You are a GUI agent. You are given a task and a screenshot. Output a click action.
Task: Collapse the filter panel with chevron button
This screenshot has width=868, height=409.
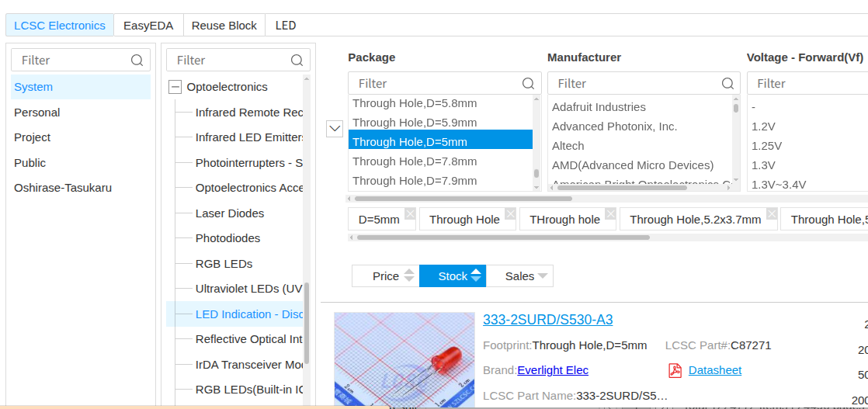coord(335,128)
